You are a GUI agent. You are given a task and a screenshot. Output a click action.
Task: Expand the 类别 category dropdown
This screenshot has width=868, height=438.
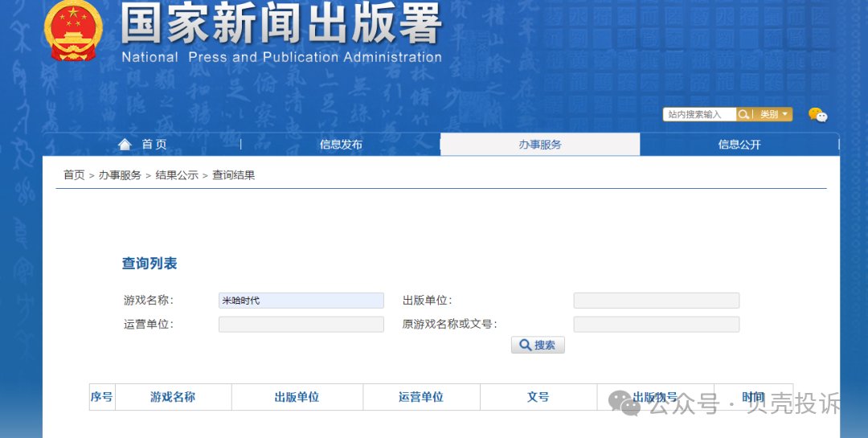point(774,115)
